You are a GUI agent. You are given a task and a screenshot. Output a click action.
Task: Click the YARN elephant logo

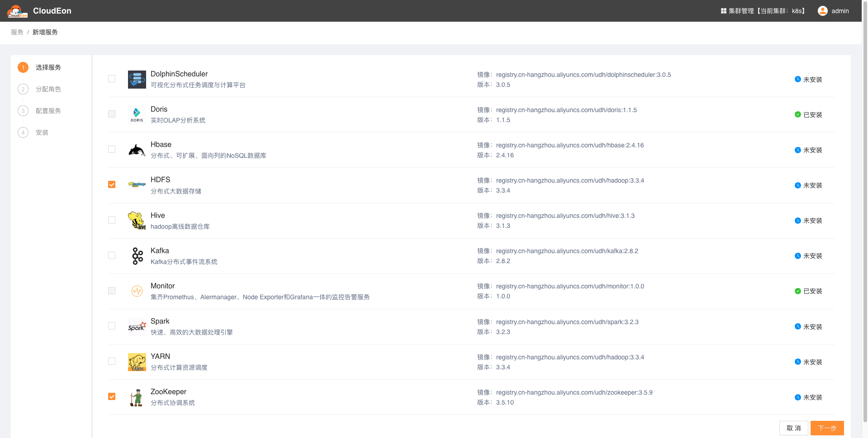pos(137,362)
